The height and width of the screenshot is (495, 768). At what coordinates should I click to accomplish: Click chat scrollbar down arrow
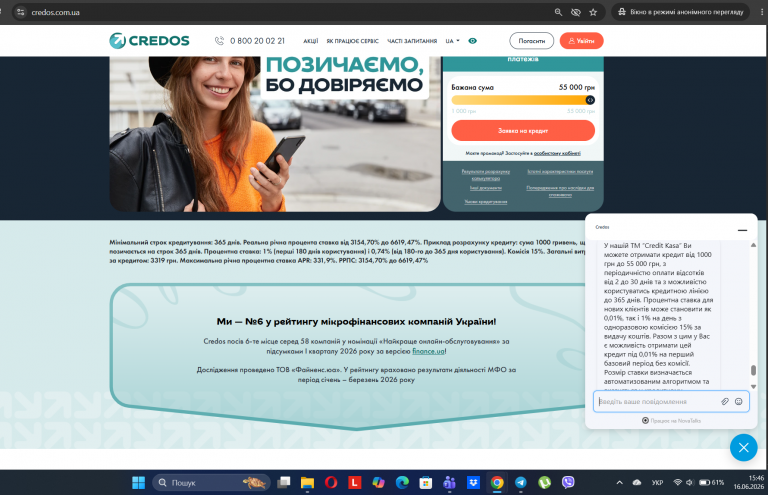[x=753, y=387]
